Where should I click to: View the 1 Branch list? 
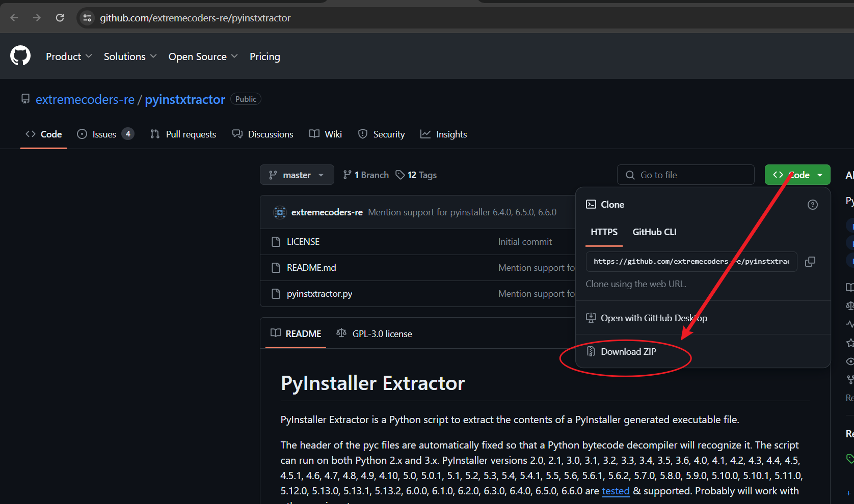(366, 175)
